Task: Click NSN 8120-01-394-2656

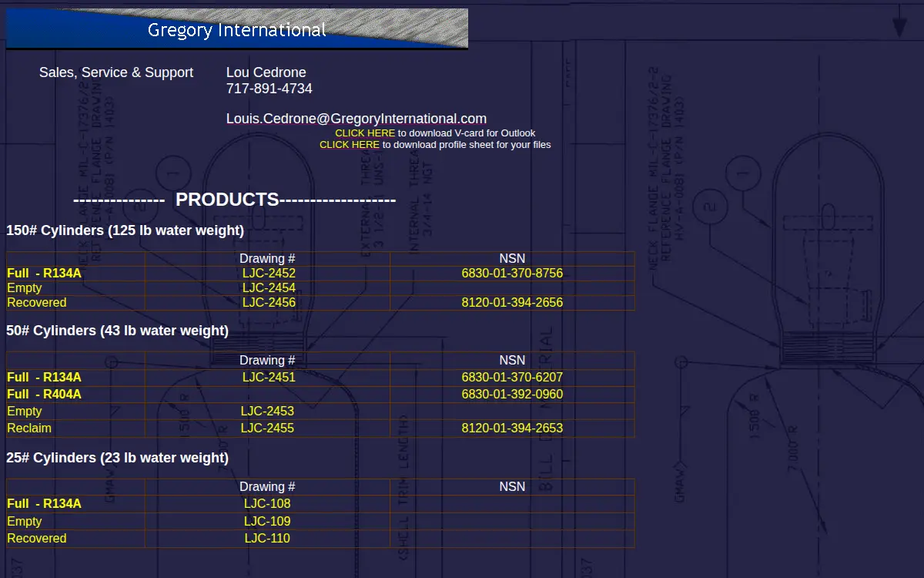Action: tap(512, 303)
